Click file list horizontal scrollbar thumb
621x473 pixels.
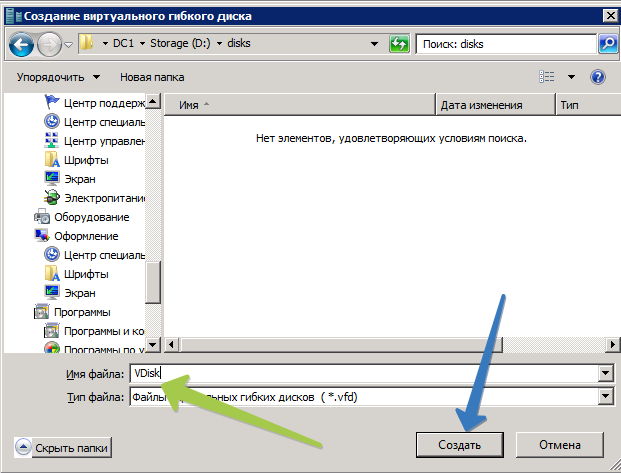[x=341, y=345]
